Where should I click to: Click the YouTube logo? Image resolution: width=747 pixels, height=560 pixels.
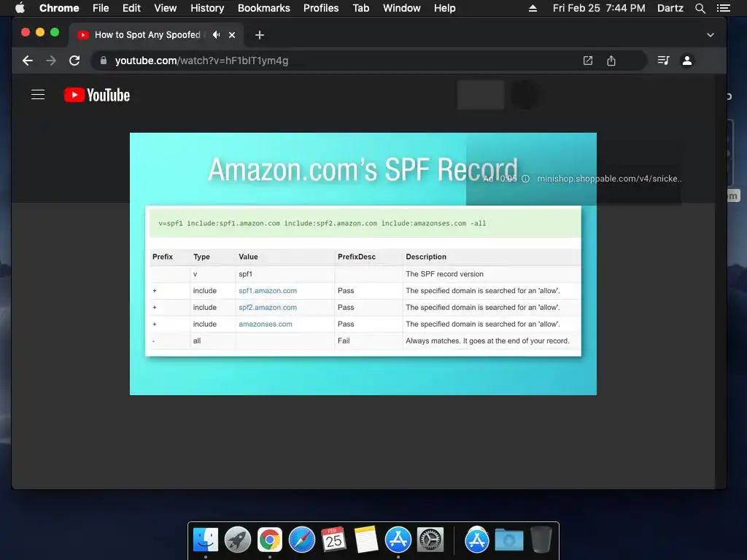[x=97, y=95]
